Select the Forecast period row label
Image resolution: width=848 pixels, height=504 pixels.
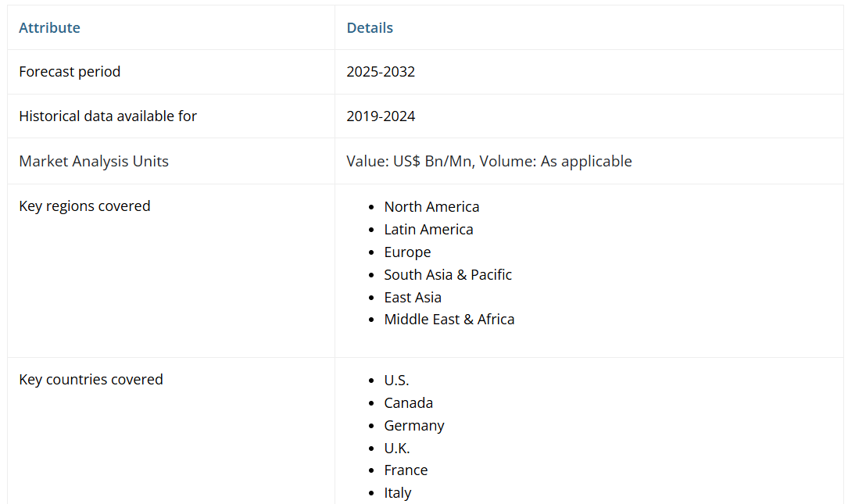(70, 72)
